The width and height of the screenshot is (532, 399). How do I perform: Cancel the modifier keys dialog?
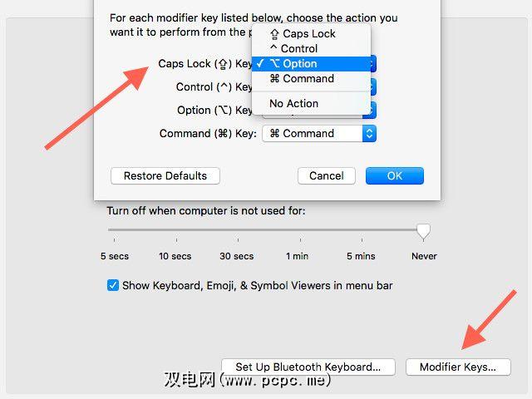click(x=327, y=175)
